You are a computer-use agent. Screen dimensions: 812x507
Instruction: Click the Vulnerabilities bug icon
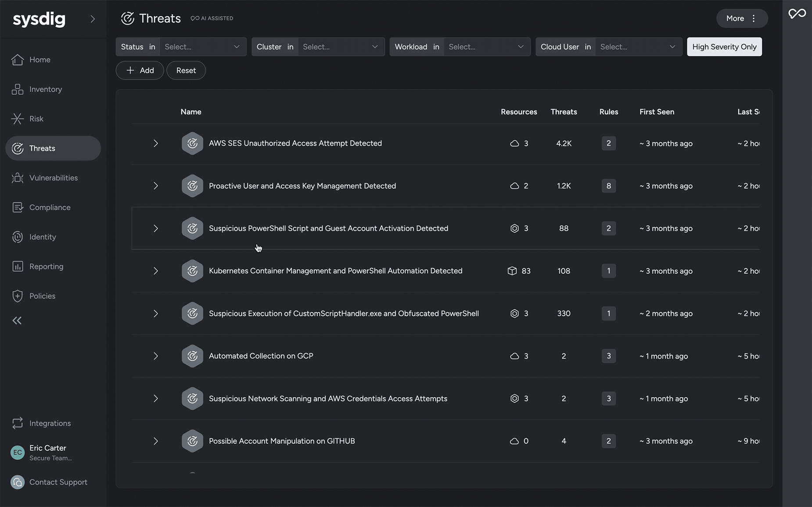(x=18, y=178)
